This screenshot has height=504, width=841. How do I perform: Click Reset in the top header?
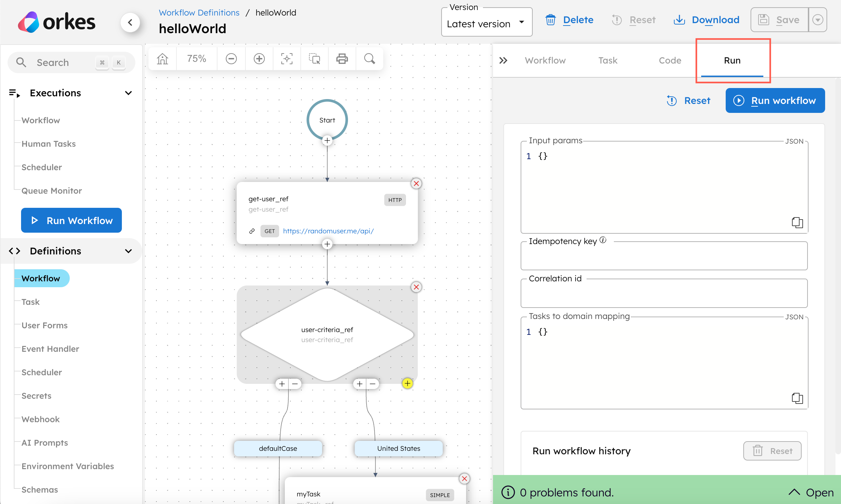click(x=634, y=20)
